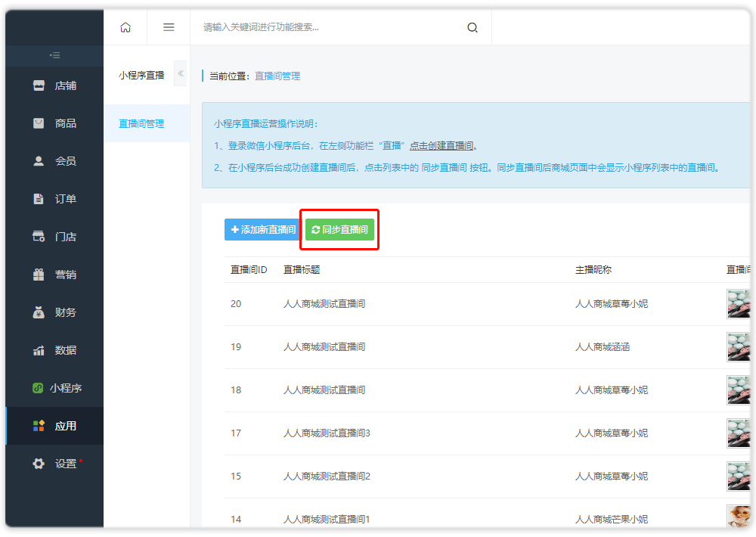Open the 店铺 shop sidebar icon
This screenshot has height=537, width=756.
point(39,85)
